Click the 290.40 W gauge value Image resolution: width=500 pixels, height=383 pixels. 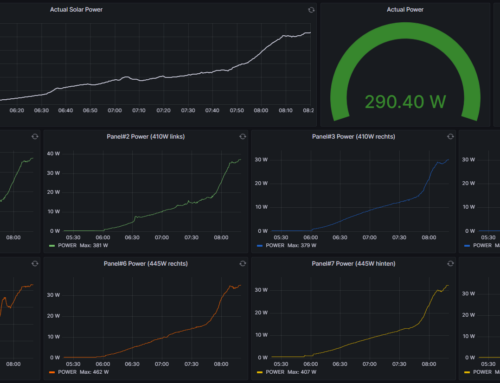405,102
